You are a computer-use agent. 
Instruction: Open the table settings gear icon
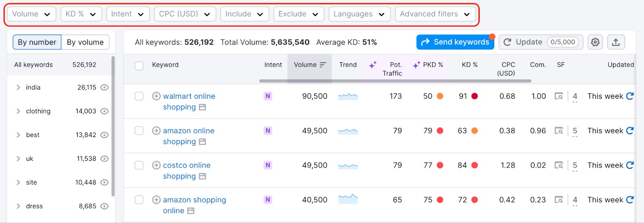tap(595, 42)
